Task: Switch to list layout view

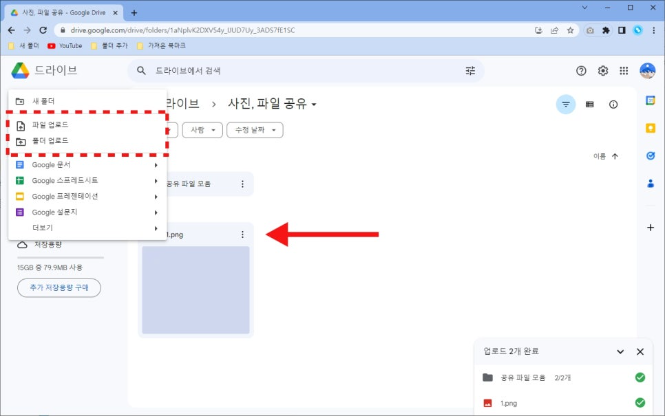Action: pos(590,104)
